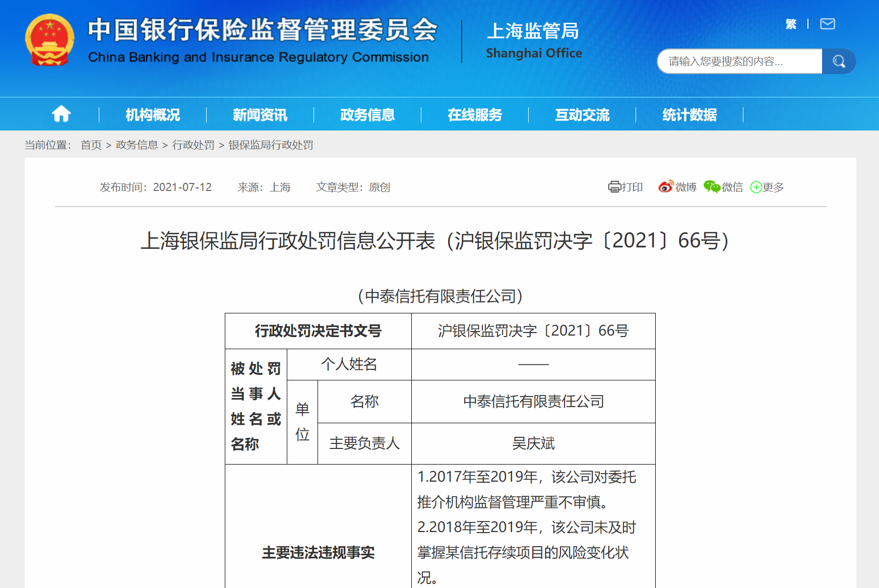Viewport: 879px width, 588px height.
Task: Open the 机构概况 menu
Action: [153, 115]
